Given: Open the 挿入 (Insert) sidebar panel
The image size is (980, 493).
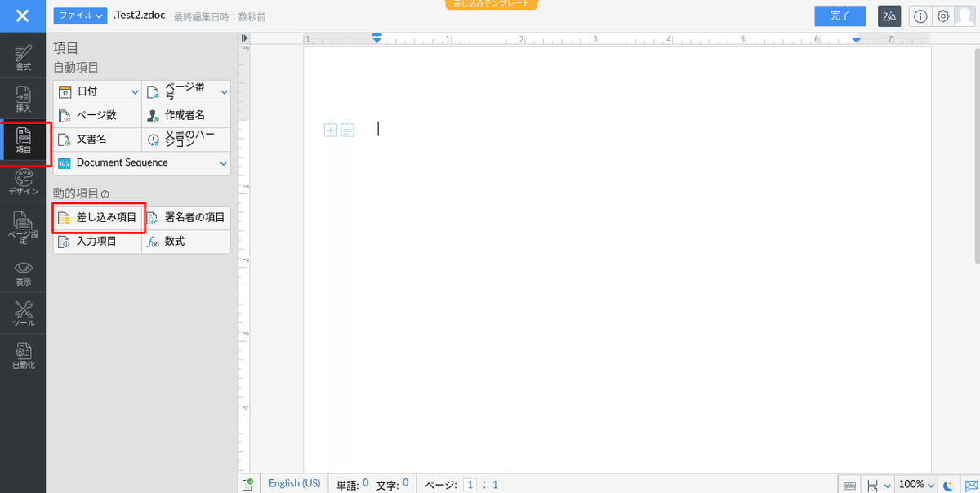Looking at the screenshot, I should click(x=23, y=99).
